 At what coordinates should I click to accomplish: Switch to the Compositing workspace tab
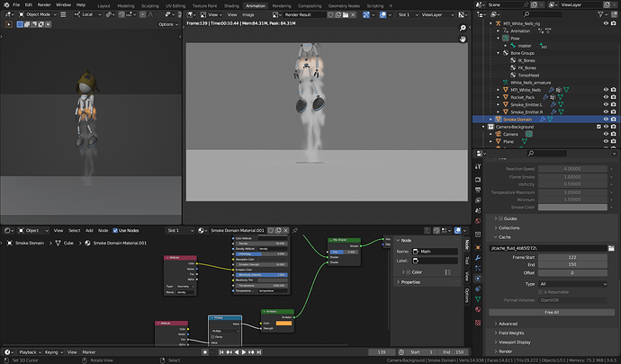(x=310, y=5)
